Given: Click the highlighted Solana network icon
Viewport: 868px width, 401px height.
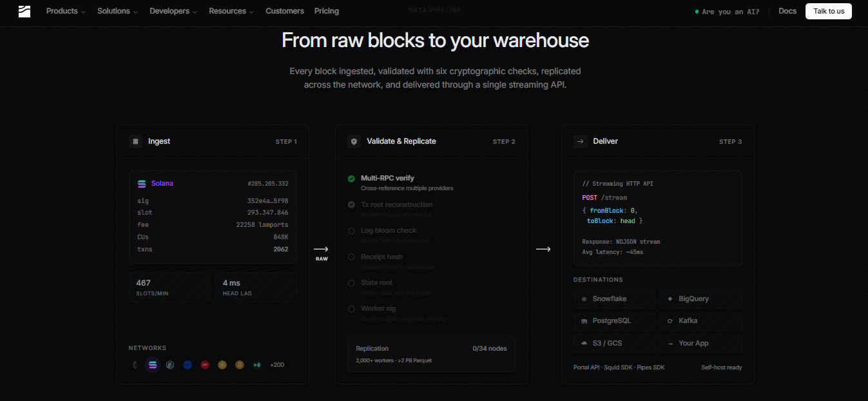Looking at the screenshot, I should tap(153, 365).
